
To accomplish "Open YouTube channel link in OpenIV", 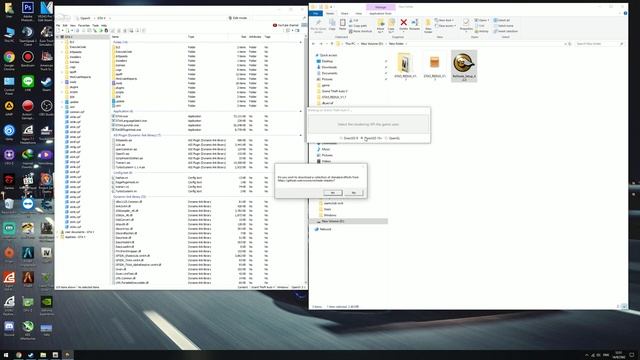I will click(286, 25).
